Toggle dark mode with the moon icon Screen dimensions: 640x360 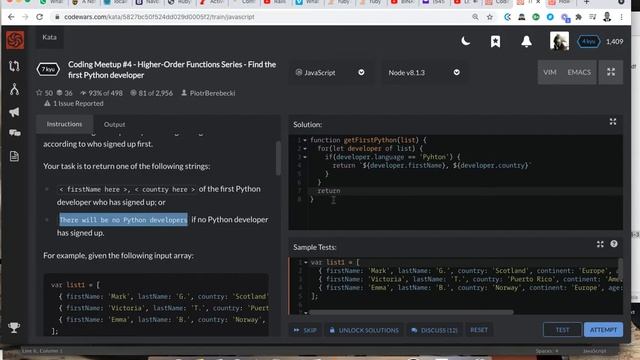coord(465,41)
